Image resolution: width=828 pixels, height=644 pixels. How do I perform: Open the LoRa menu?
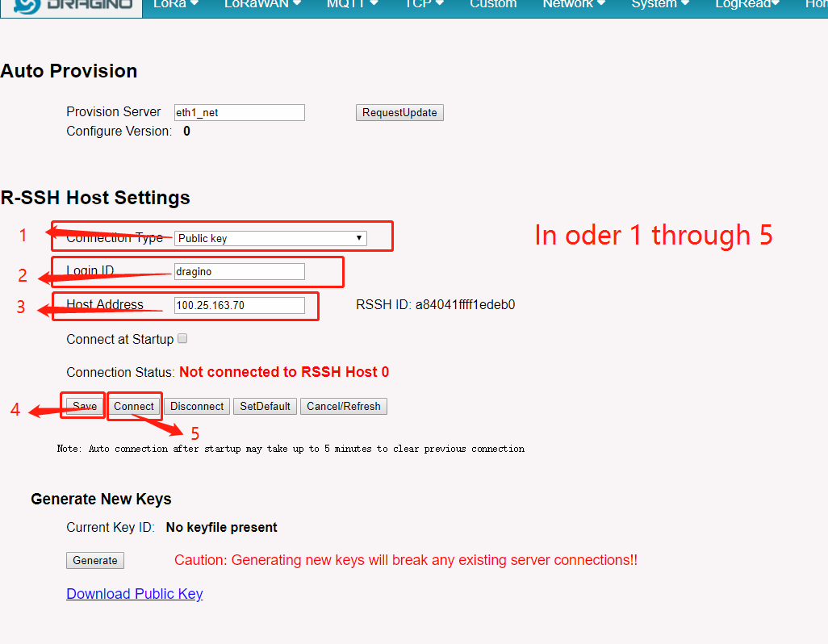pos(176,4)
